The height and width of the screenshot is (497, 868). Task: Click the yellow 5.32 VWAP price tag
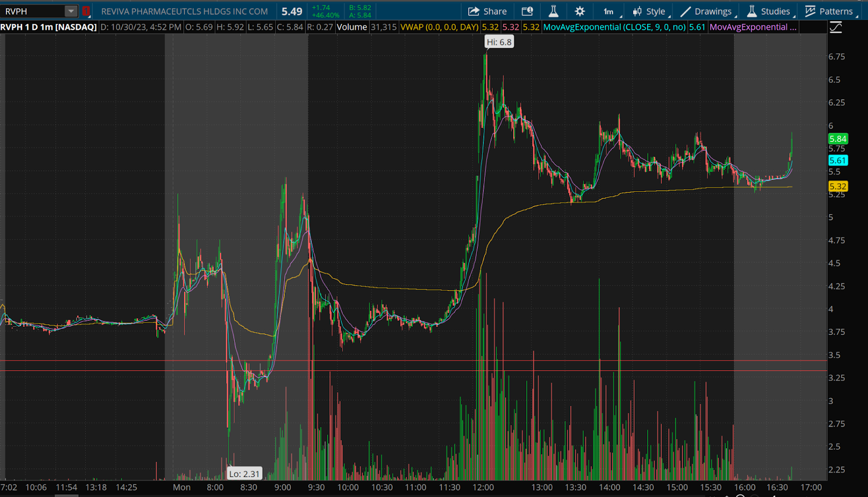tap(838, 186)
